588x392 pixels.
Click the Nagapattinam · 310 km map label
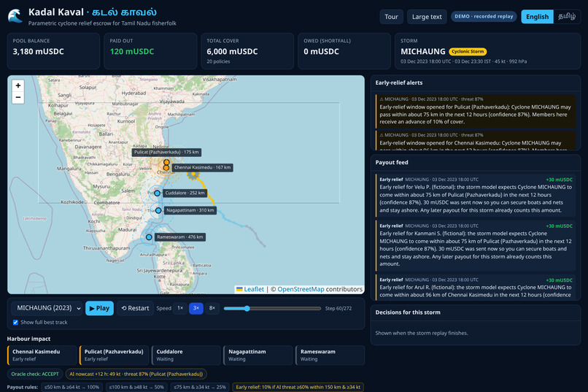pyautogui.click(x=190, y=210)
